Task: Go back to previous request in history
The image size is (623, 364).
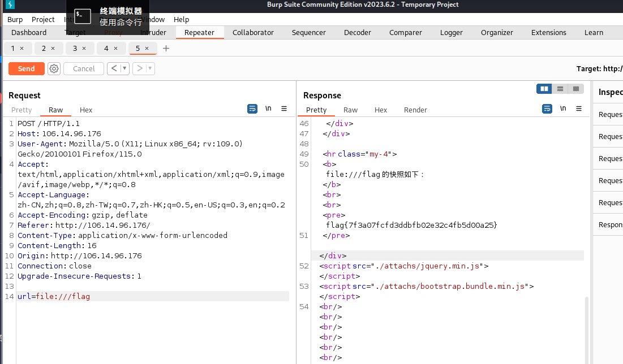Action: [114, 68]
